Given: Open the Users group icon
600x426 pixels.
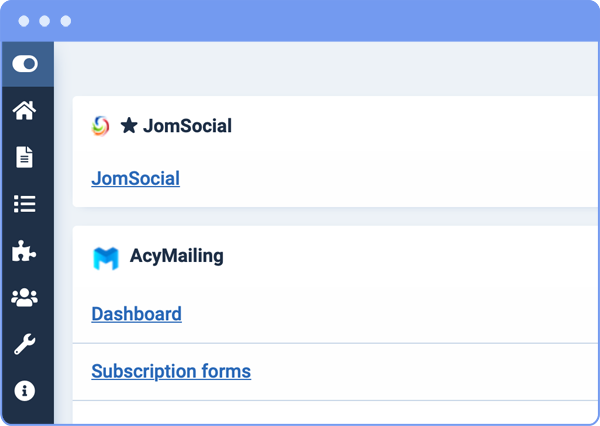Looking at the screenshot, I should (x=24, y=297).
